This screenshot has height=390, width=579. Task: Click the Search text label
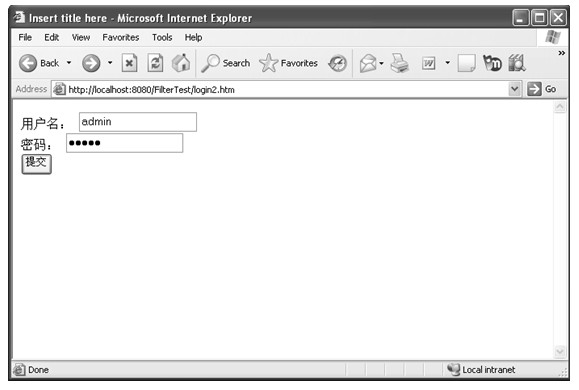tap(236, 63)
